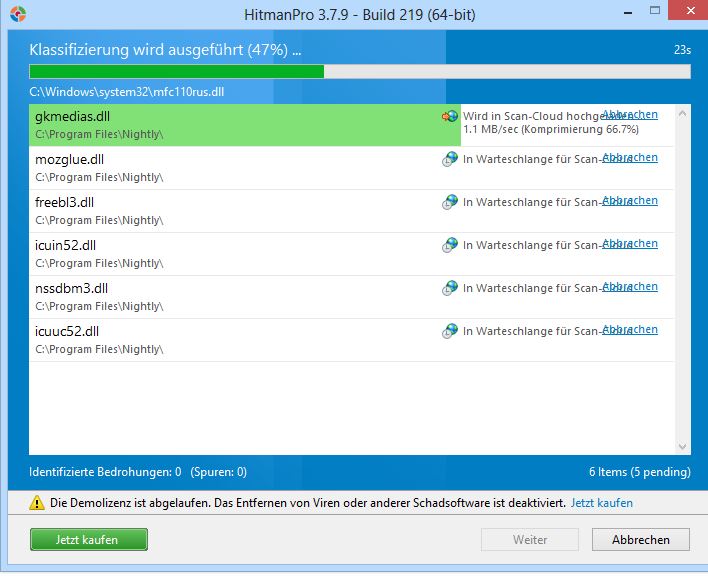
Task: Select the freebl3.dll file name
Action: coord(65,202)
